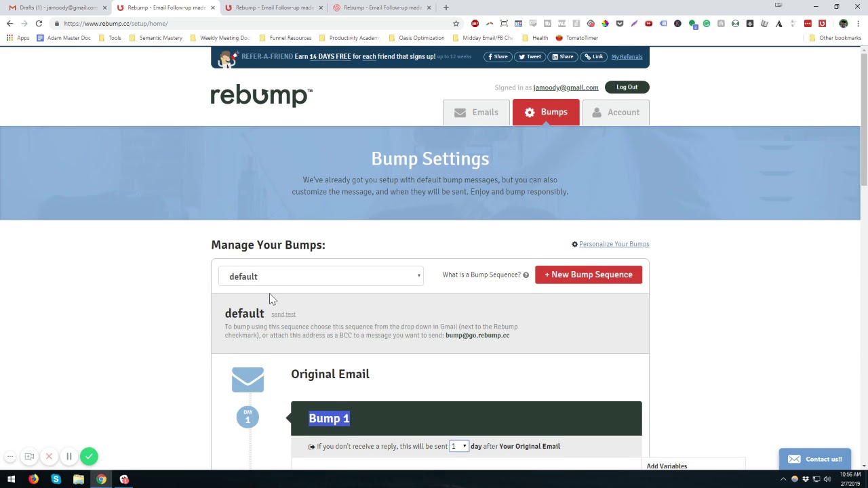Click the Facebook Share button
Image resolution: width=868 pixels, height=488 pixels.
(x=497, y=57)
